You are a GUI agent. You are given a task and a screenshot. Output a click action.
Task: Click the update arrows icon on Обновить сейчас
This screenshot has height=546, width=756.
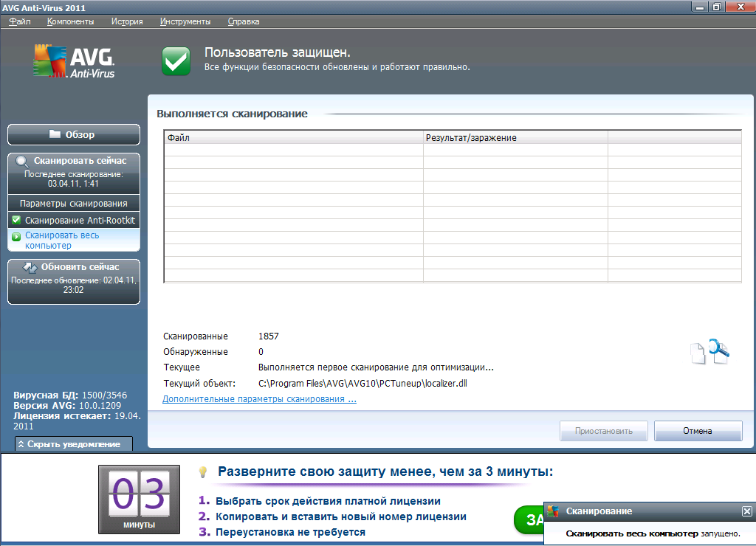pos(30,267)
